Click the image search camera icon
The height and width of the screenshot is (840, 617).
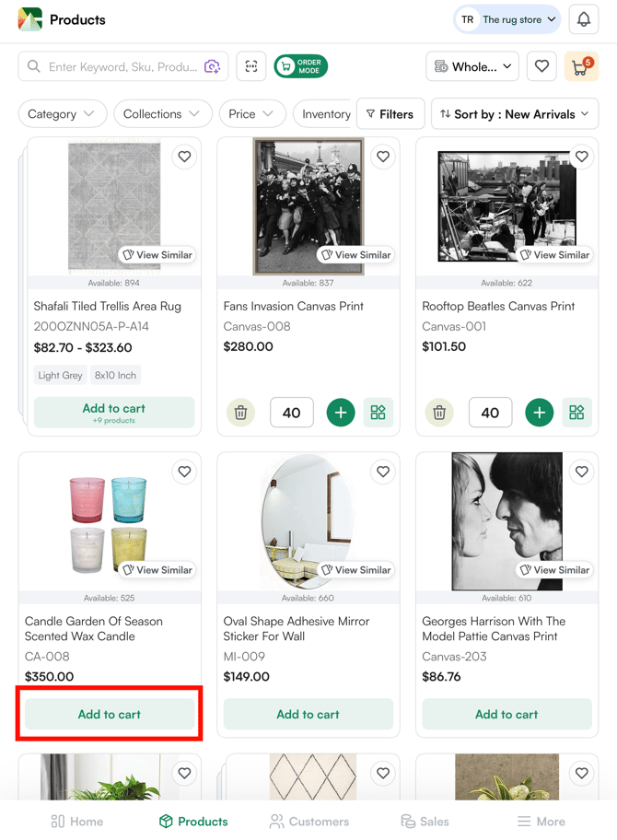click(x=213, y=66)
